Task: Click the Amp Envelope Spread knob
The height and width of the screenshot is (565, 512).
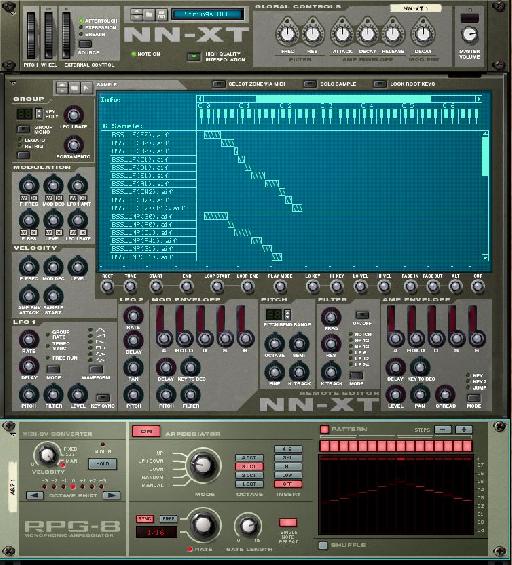Action: (445, 395)
